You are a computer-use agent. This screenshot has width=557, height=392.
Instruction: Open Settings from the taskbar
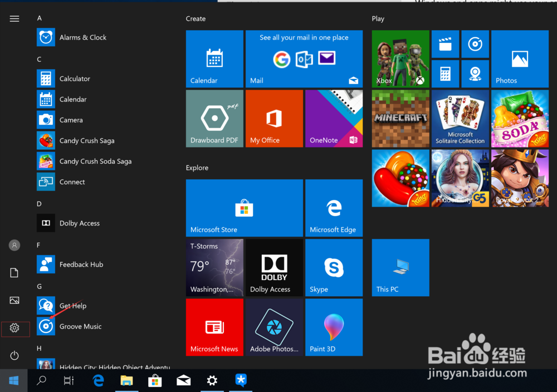pos(212,381)
